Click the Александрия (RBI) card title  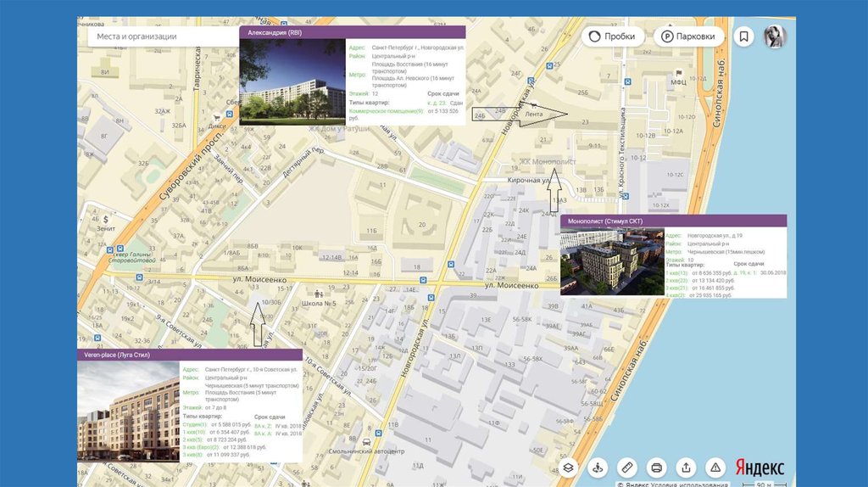271,32
